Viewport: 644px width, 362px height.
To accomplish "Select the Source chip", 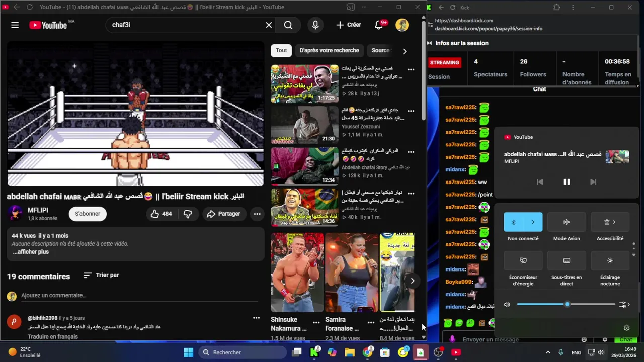I will pyautogui.click(x=380, y=50).
